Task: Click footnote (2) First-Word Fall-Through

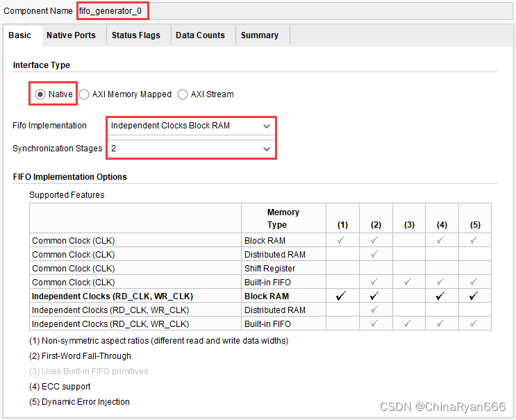Action: [x=80, y=356]
